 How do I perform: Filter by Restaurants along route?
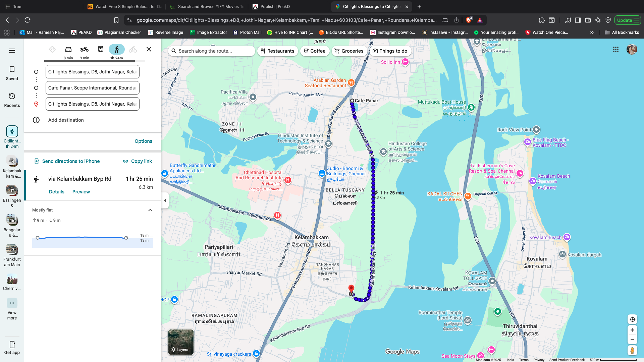coord(277,51)
